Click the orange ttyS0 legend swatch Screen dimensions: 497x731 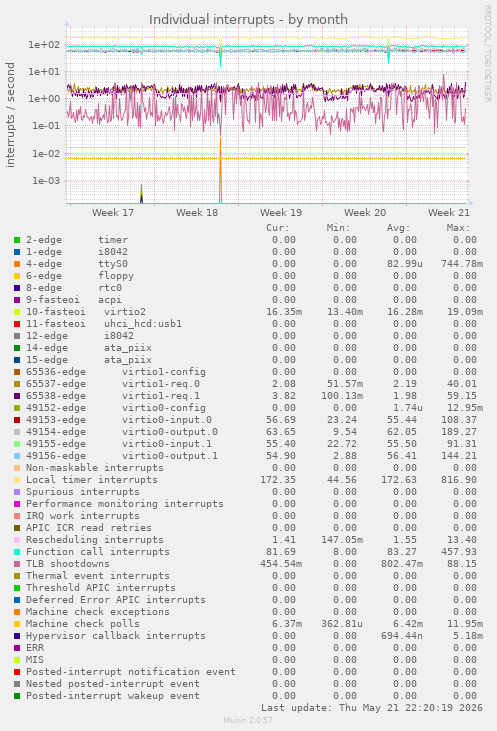[17, 264]
